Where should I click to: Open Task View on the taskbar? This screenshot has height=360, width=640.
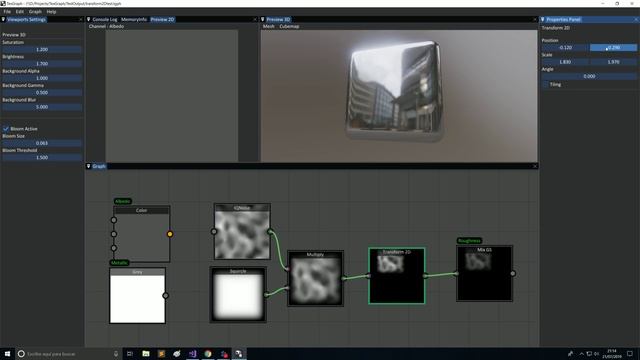click(130, 354)
